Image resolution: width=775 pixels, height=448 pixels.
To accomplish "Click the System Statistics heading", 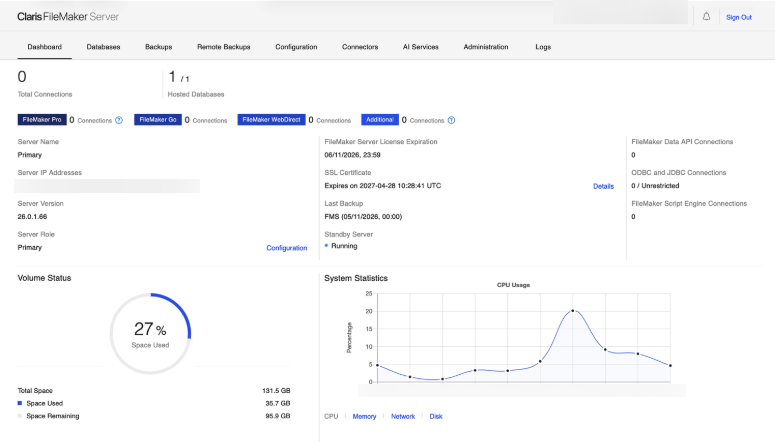I will click(x=356, y=278).
